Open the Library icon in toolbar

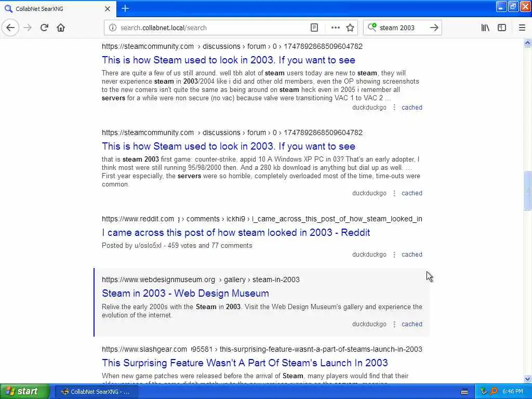point(485,28)
